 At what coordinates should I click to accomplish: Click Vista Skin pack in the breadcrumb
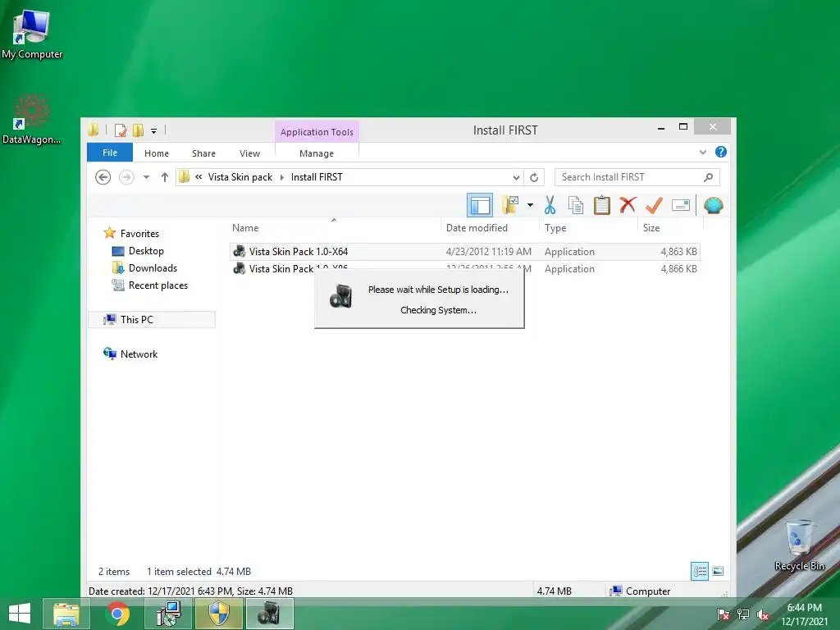[x=240, y=177]
